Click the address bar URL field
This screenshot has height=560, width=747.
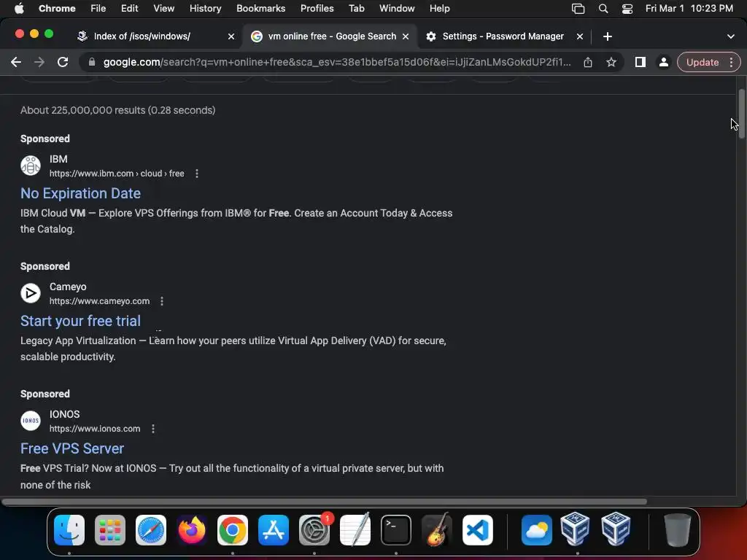pyautogui.click(x=337, y=62)
